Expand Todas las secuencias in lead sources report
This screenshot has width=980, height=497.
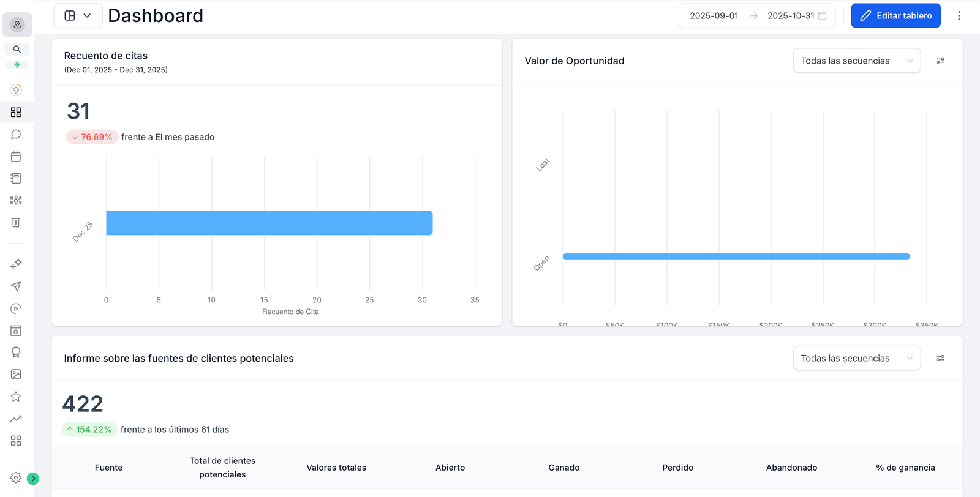(x=856, y=358)
